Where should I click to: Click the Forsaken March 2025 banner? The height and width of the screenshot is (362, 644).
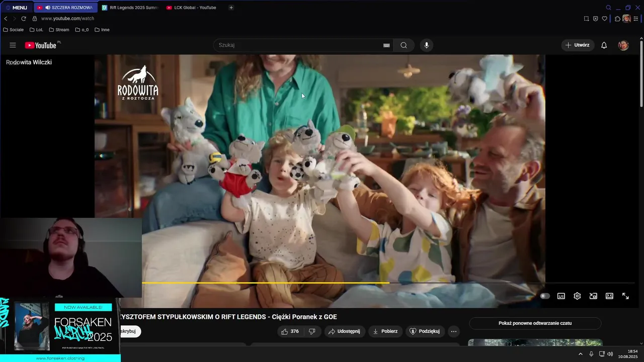(x=60, y=330)
